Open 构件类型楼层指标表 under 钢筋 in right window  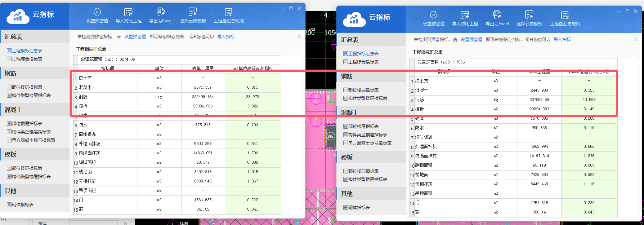pos(365,98)
